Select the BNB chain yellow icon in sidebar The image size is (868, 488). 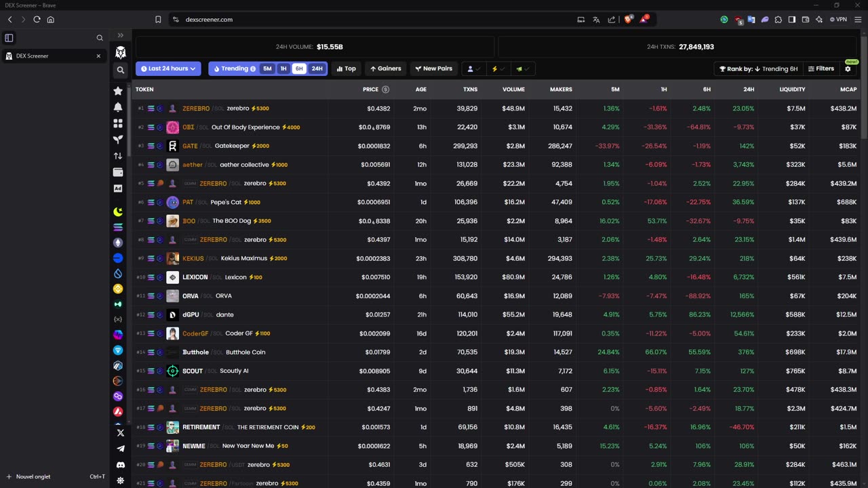[118, 289]
